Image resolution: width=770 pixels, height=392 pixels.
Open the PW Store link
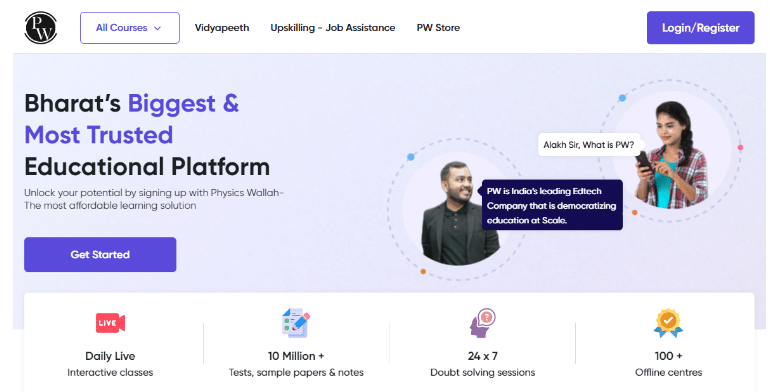pos(438,28)
